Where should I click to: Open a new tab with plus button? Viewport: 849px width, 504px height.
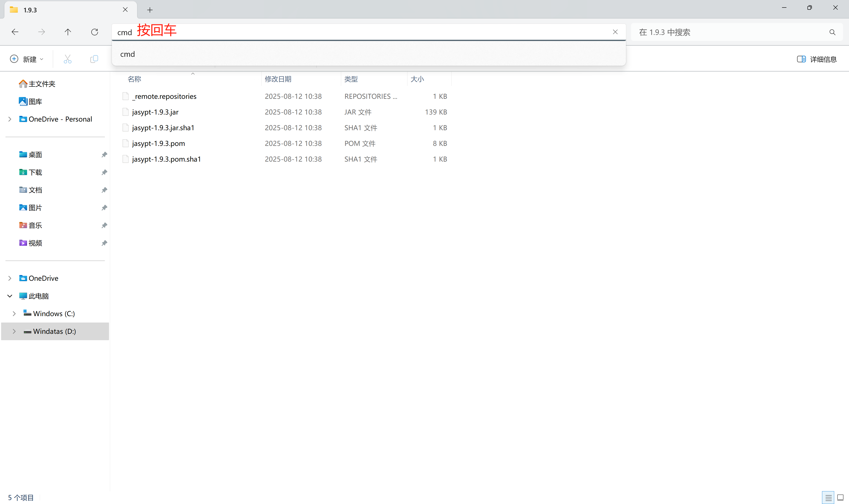[150, 10]
